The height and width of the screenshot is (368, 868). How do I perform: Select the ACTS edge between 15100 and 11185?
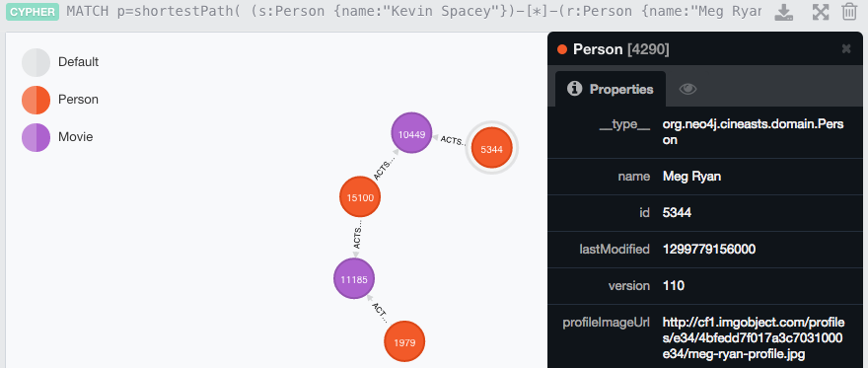[358, 237]
